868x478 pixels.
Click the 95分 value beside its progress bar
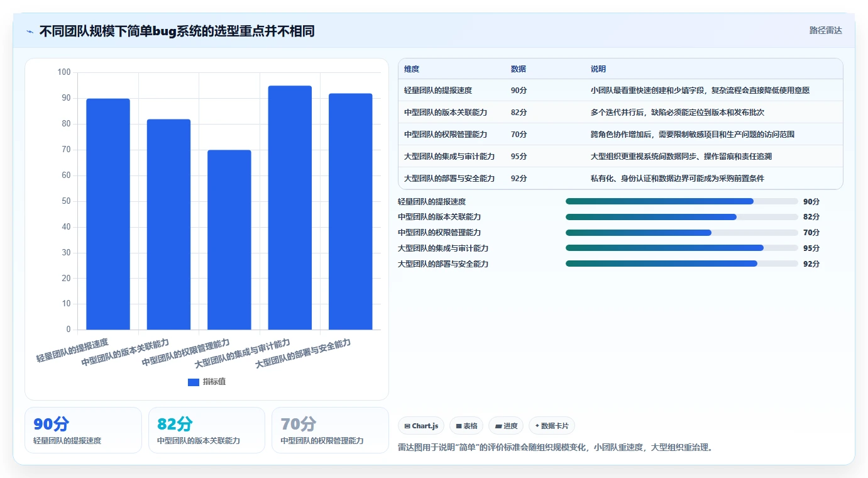(811, 248)
